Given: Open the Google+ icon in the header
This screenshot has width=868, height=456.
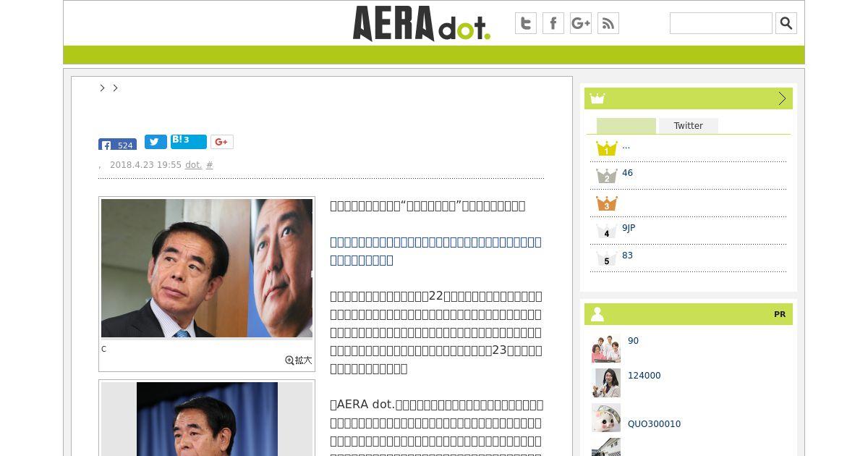Looking at the screenshot, I should pyautogui.click(x=581, y=23).
